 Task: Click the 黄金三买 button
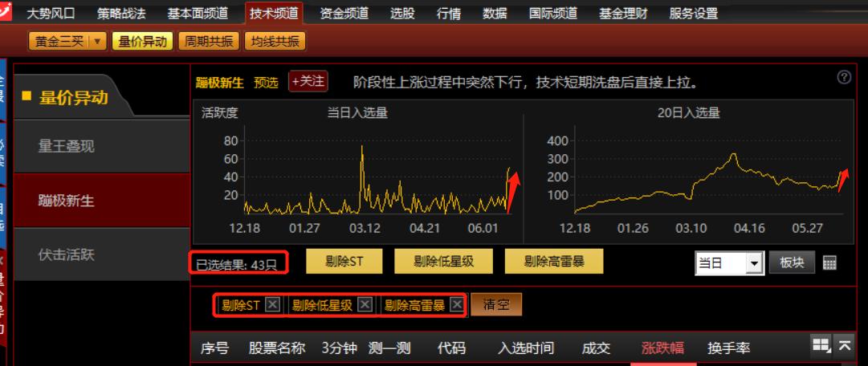[59, 41]
